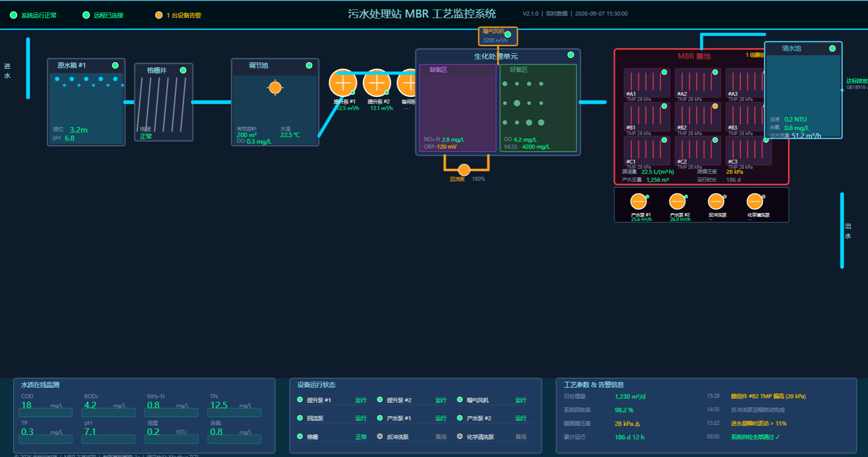This screenshot has height=457, width=868.
Task: Click the 化学清洗泵 pump symbol
Action: 754,201
